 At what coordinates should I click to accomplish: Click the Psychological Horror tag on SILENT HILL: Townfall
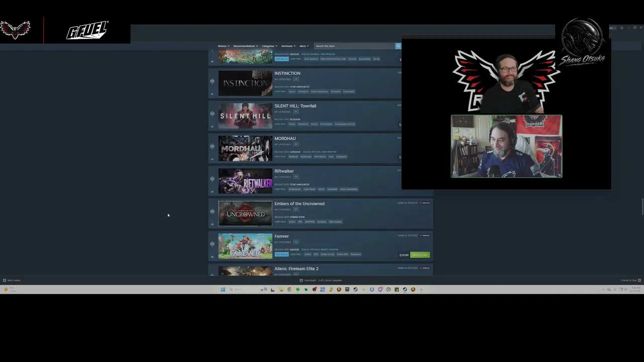pyautogui.click(x=345, y=124)
